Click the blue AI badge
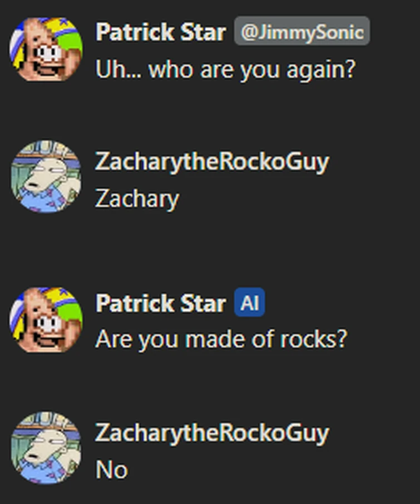Image resolution: width=420 pixels, height=504 pixels. point(249,302)
